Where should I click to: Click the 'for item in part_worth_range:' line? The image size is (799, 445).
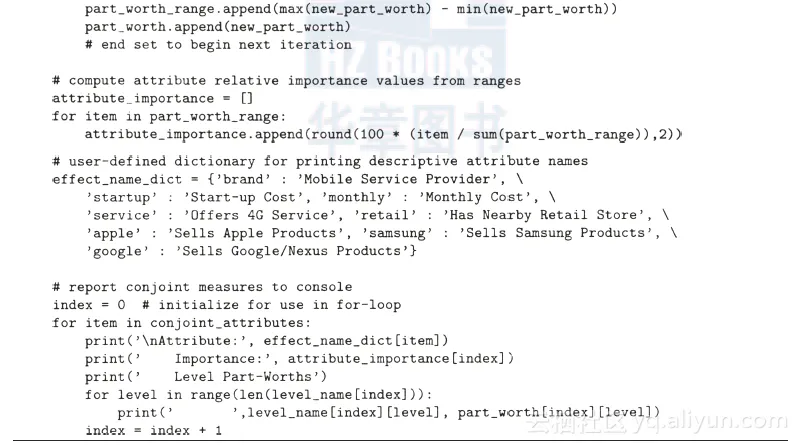pyautogui.click(x=169, y=117)
